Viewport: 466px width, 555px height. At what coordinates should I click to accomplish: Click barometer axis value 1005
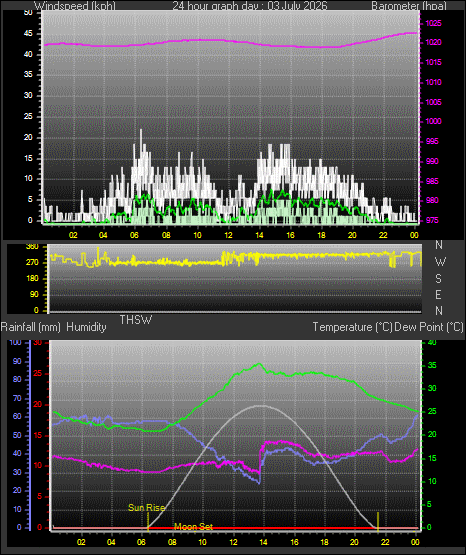(x=433, y=102)
